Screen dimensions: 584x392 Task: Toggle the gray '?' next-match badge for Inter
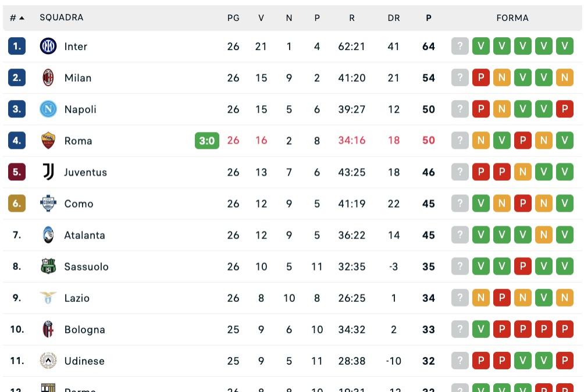460,46
